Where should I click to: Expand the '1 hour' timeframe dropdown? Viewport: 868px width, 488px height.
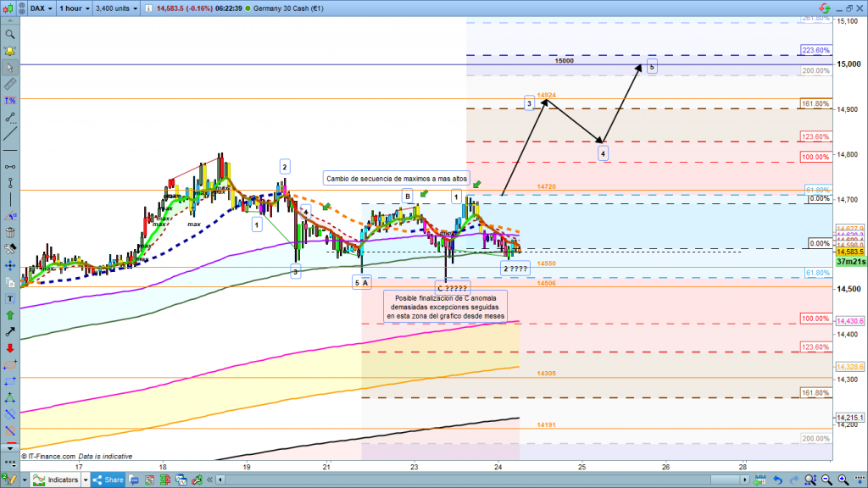tap(75, 8)
